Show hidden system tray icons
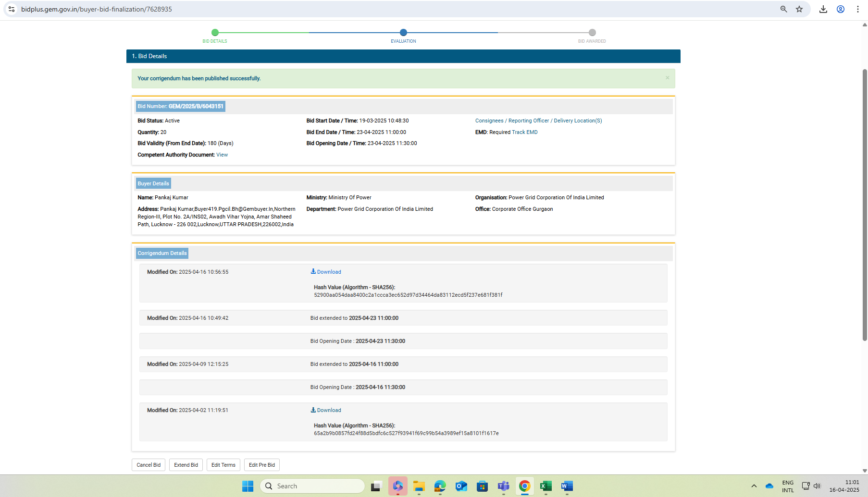The height and width of the screenshot is (497, 868). coord(754,486)
